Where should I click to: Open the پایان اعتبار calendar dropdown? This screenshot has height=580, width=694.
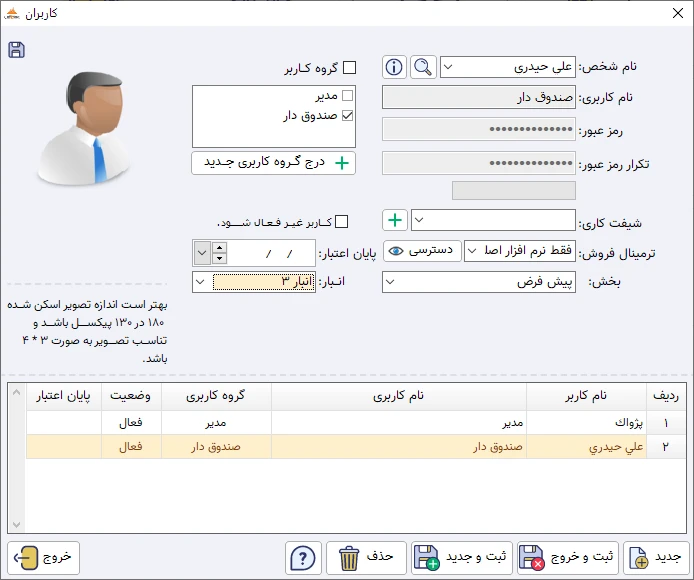click(x=202, y=253)
